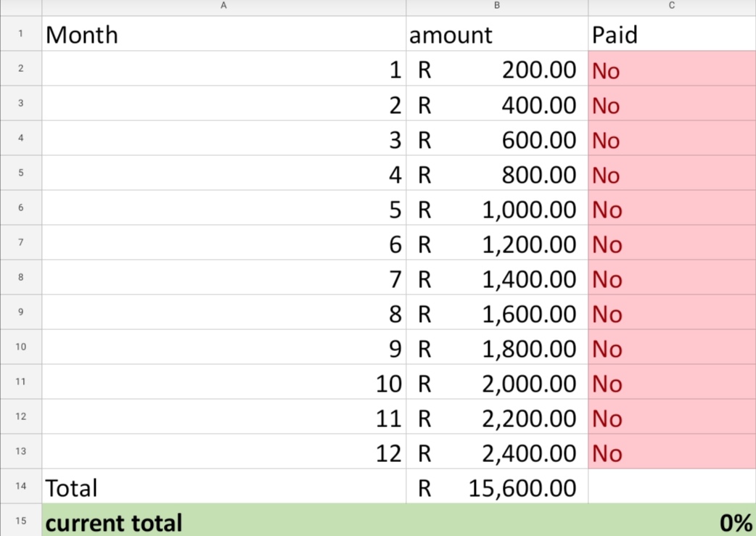Select the cell showing month 10
Viewport: 756px width, 536px height.
coord(223,382)
